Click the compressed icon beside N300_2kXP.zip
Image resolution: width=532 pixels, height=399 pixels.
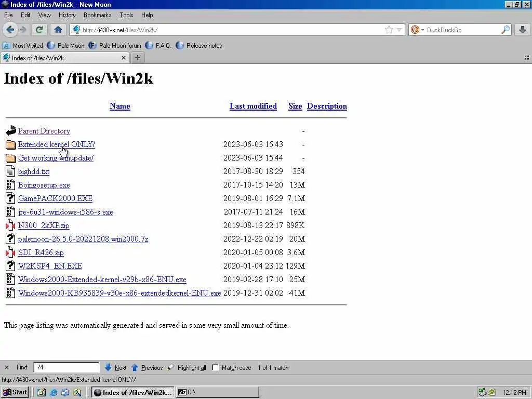tap(10, 225)
